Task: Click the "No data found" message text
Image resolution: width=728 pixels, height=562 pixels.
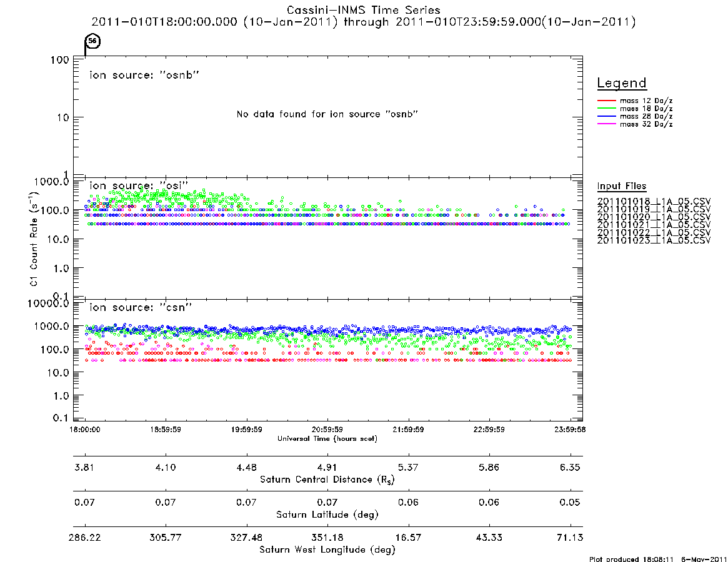Action: click(x=327, y=114)
